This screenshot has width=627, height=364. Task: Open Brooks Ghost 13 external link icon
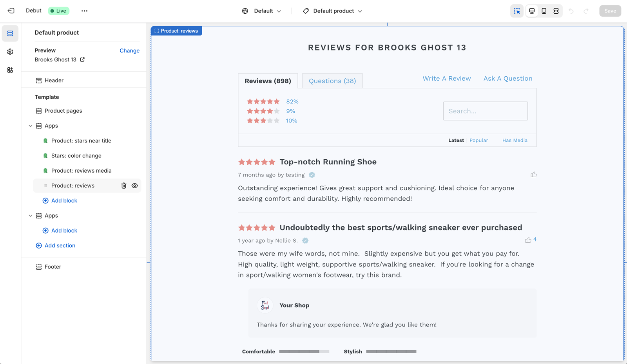point(82,59)
